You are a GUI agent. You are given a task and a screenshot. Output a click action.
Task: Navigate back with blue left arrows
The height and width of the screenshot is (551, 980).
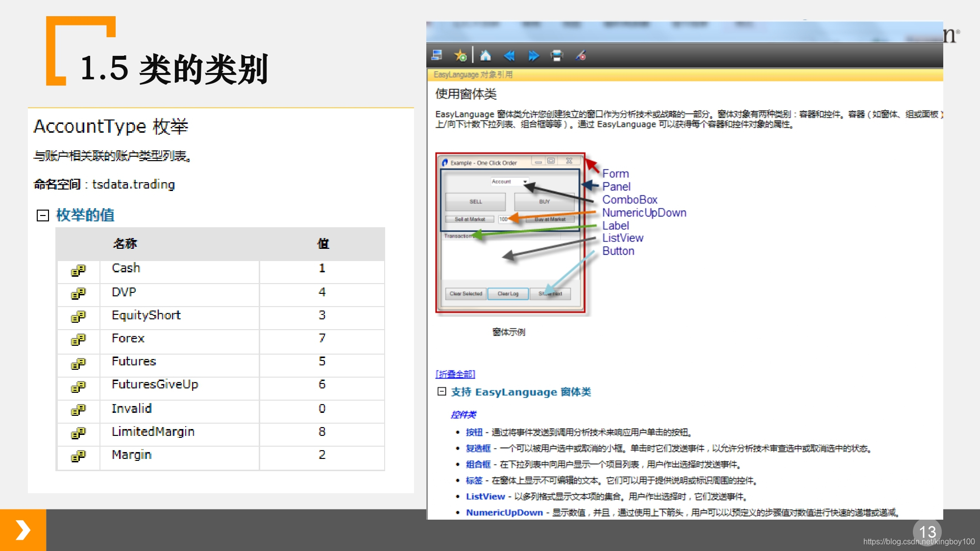(509, 55)
